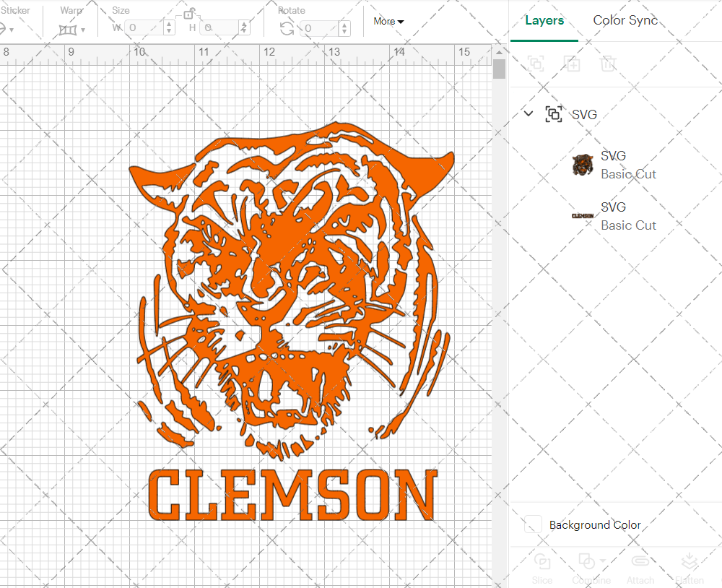722x588 pixels.
Task: Click the Warp tool icon
Action: coord(69,28)
